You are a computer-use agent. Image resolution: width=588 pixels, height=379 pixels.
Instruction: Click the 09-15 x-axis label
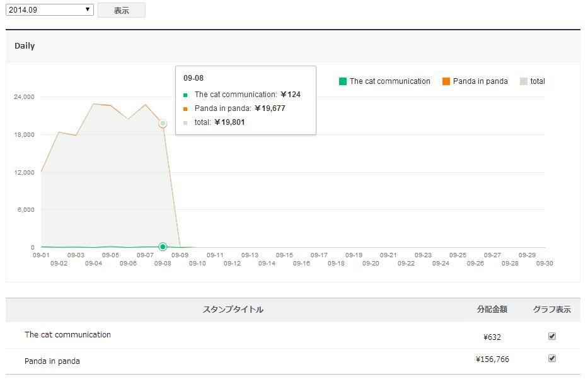point(284,255)
